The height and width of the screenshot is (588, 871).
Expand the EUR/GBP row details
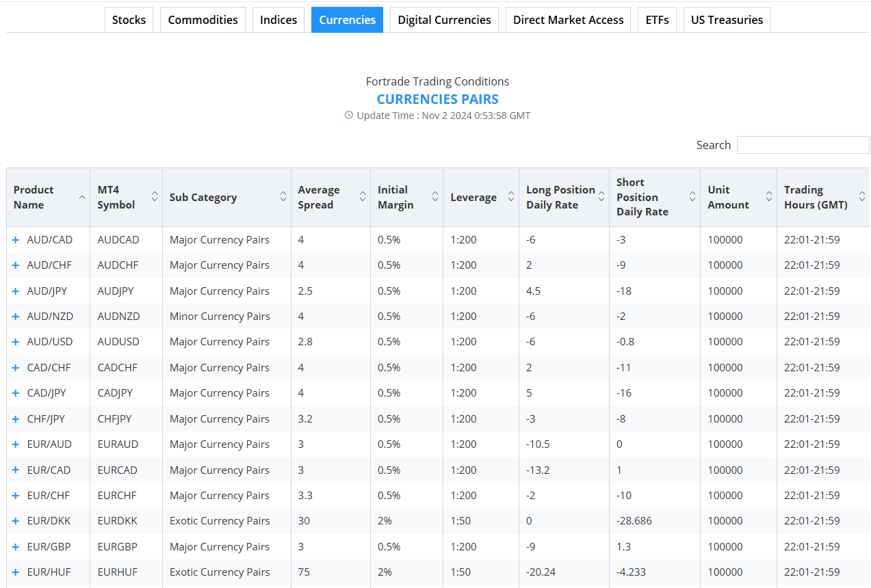pyautogui.click(x=16, y=546)
